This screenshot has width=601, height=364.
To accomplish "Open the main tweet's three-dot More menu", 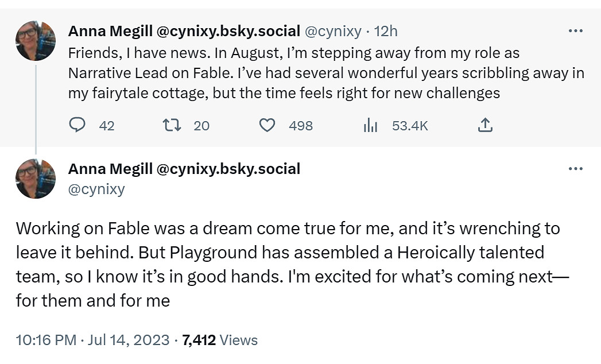I will tap(575, 169).
